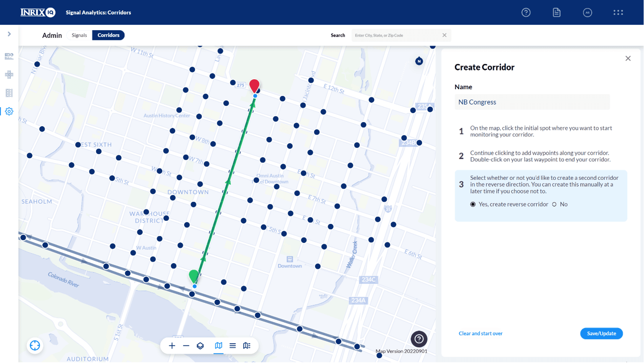The width and height of the screenshot is (644, 363).
Task: Click Clear and start over link
Action: tap(480, 334)
